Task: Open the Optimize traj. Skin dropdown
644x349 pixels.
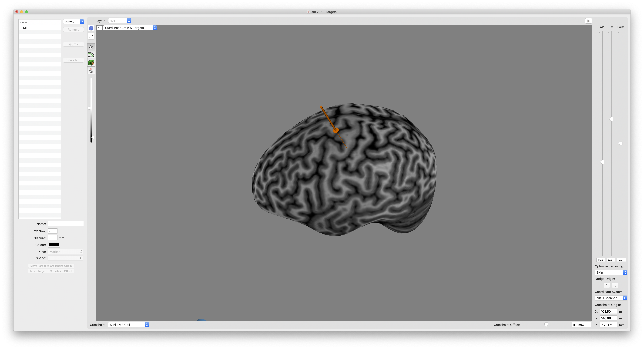Action: [611, 273]
